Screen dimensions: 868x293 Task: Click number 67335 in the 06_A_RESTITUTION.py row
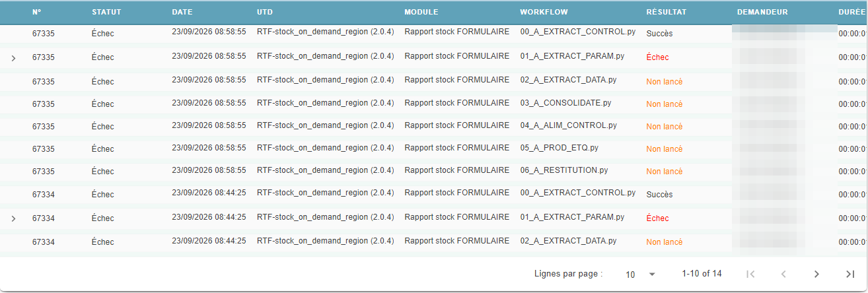tap(43, 172)
